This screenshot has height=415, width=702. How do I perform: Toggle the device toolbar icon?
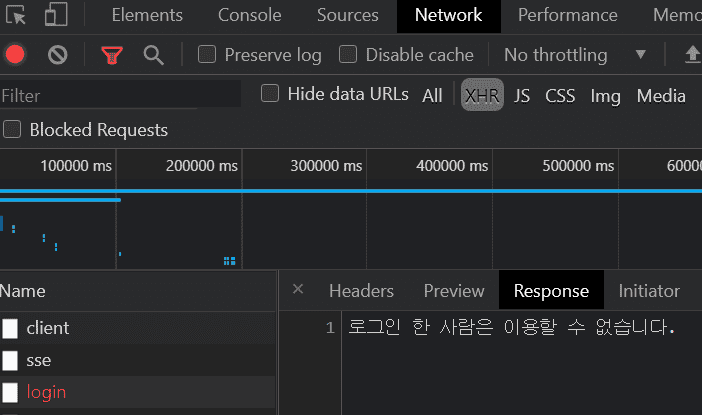56,15
